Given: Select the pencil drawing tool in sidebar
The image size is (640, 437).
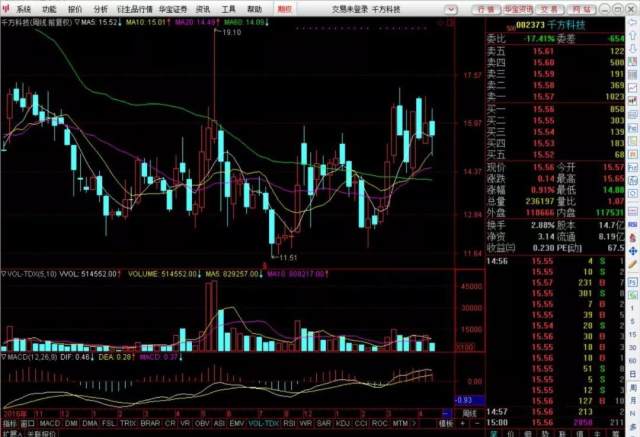Looking at the screenshot, I should pyautogui.click(x=633, y=264).
